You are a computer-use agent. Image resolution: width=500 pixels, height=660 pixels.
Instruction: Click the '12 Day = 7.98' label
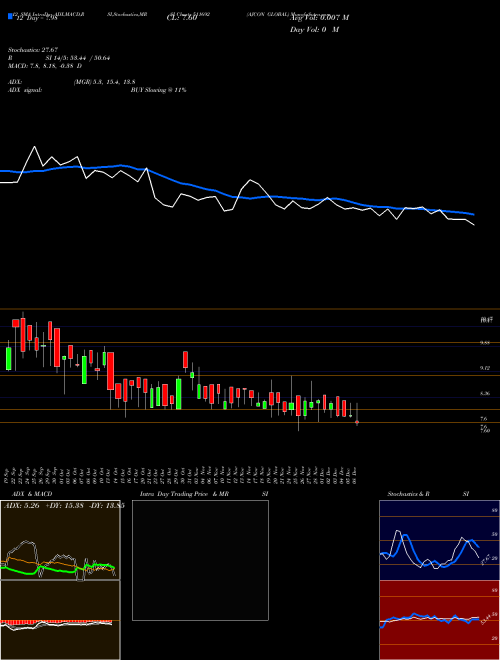pos(35,19)
